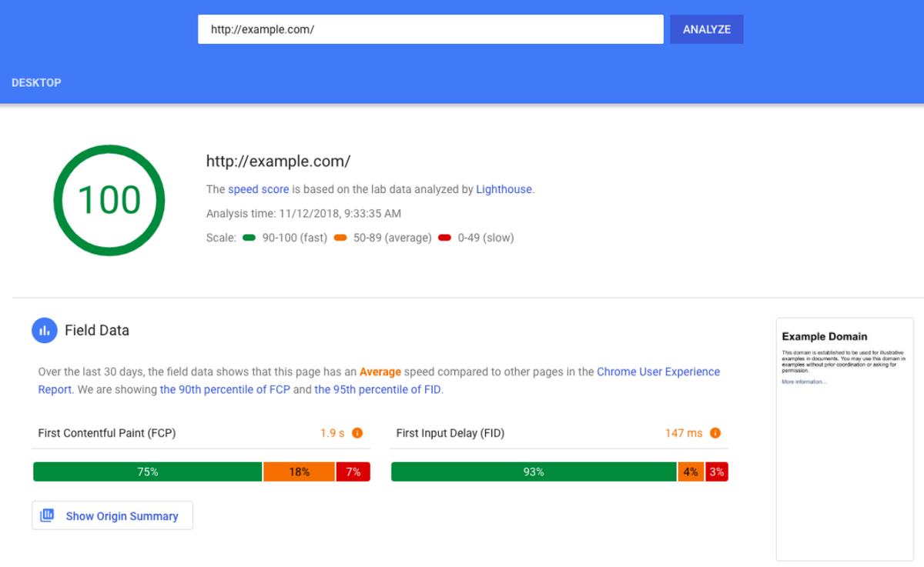This screenshot has width=924, height=567.
Task: Click the red 3% FID bar segment
Action: [717, 472]
